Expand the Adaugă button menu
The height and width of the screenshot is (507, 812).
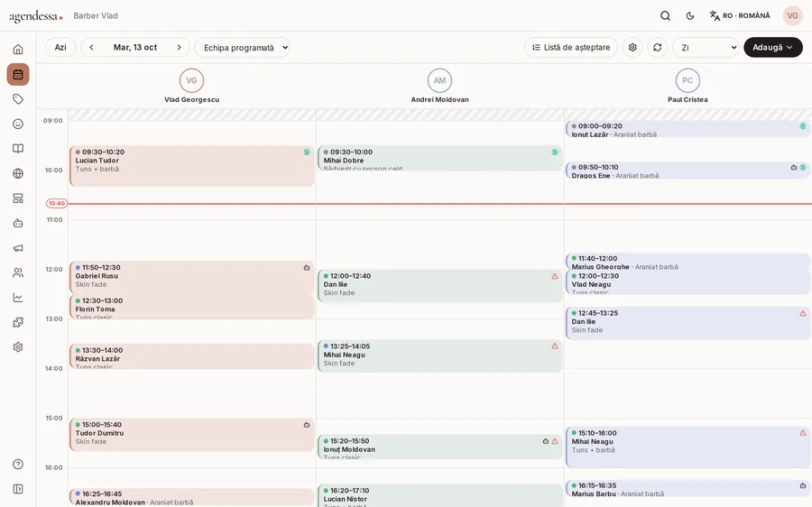point(773,47)
